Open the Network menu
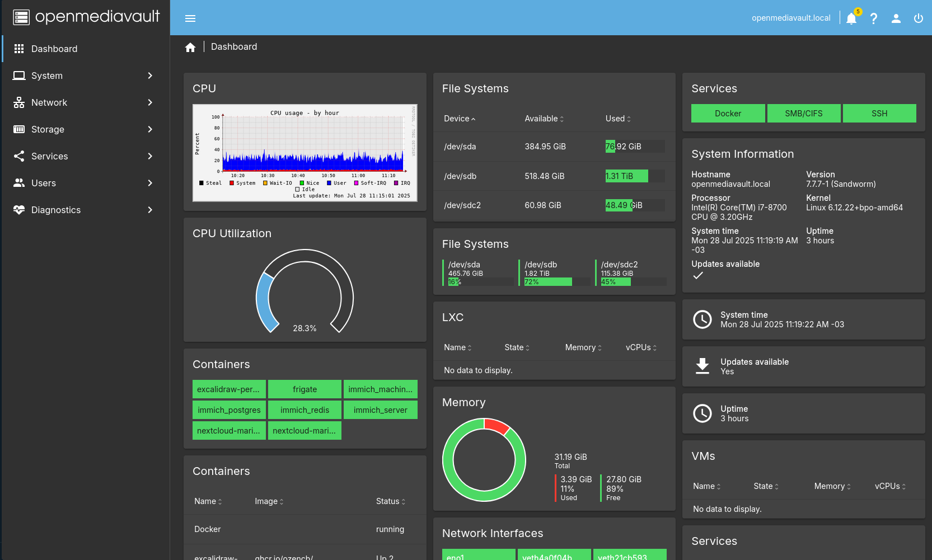The image size is (932, 560). (86, 102)
